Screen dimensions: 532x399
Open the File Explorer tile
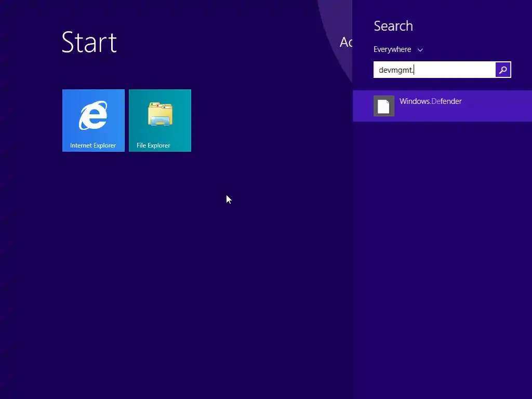(160, 121)
